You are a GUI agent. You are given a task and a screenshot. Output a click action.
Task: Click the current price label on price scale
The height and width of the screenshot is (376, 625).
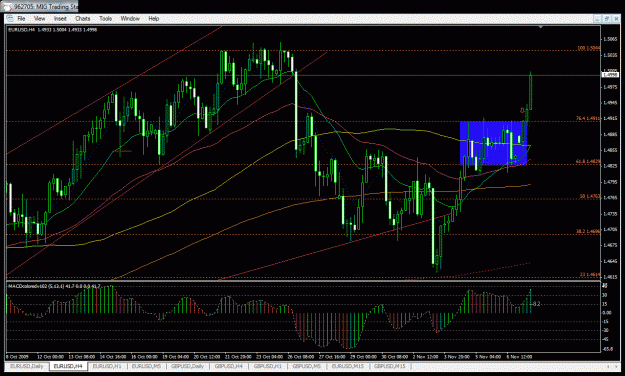click(x=610, y=75)
